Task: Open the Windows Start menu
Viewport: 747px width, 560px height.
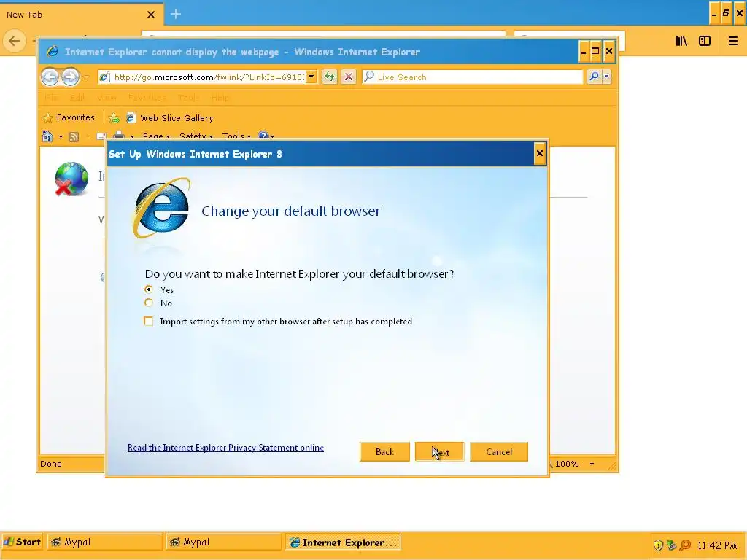Action: coord(22,542)
